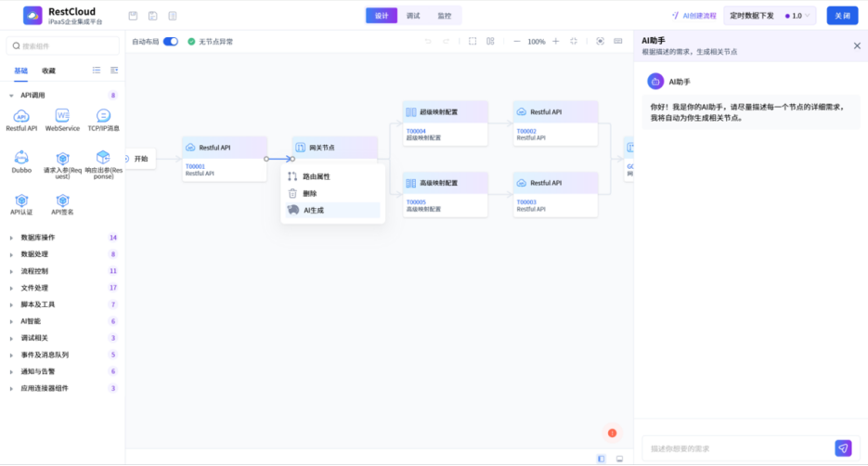Click the zoom out minus icon
868x466 pixels.
click(x=517, y=42)
